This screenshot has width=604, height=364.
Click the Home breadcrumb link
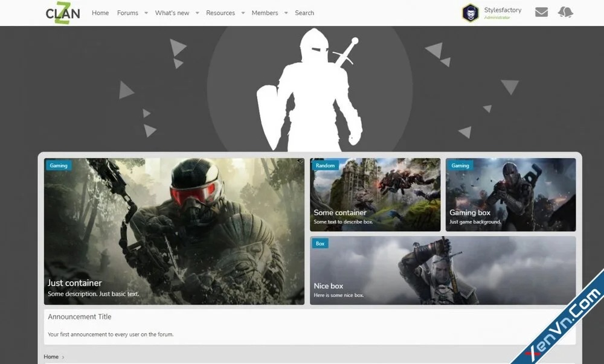point(51,357)
